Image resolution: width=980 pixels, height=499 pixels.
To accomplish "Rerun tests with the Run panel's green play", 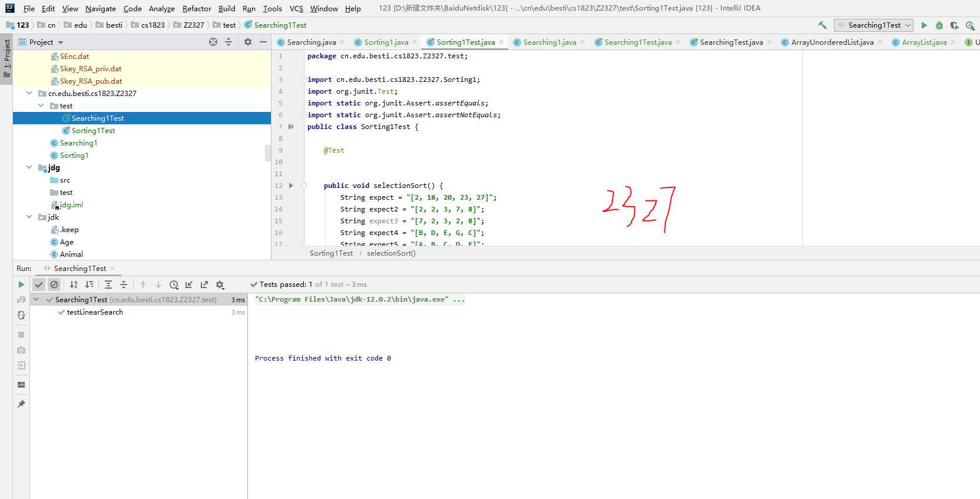I will tap(21, 285).
